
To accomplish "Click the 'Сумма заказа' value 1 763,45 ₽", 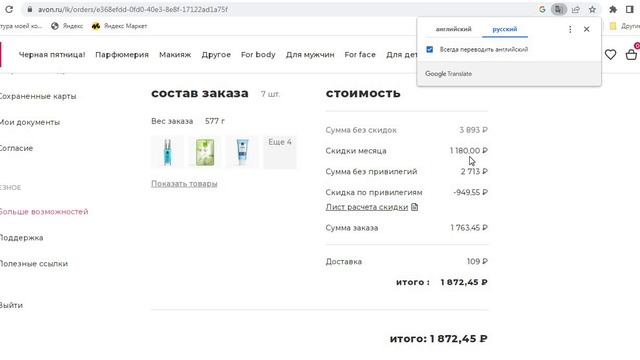I will (x=469, y=228).
